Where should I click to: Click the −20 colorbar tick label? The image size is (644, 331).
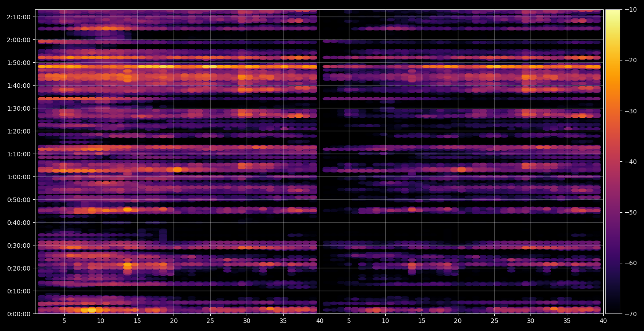630,60
